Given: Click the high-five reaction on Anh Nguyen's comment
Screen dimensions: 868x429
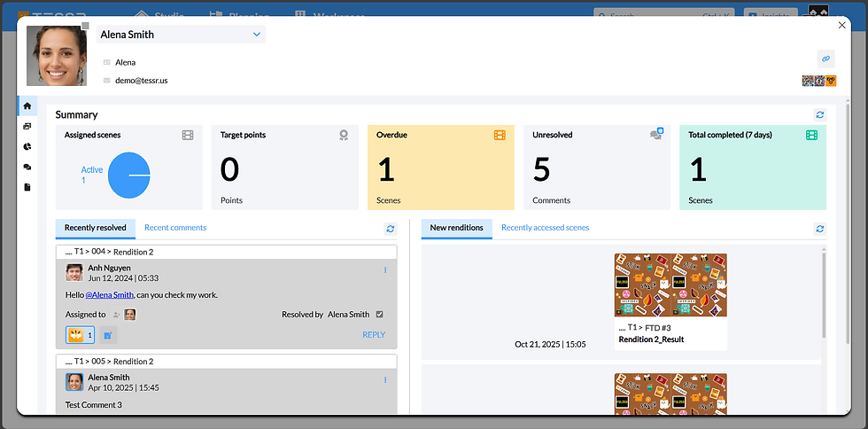Looking at the screenshot, I should (x=81, y=335).
